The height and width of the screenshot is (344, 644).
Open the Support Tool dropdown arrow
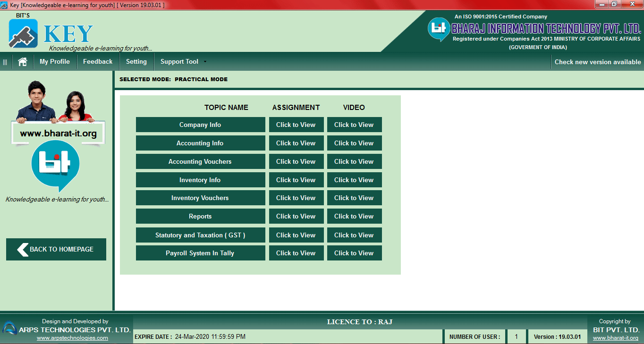coord(204,62)
